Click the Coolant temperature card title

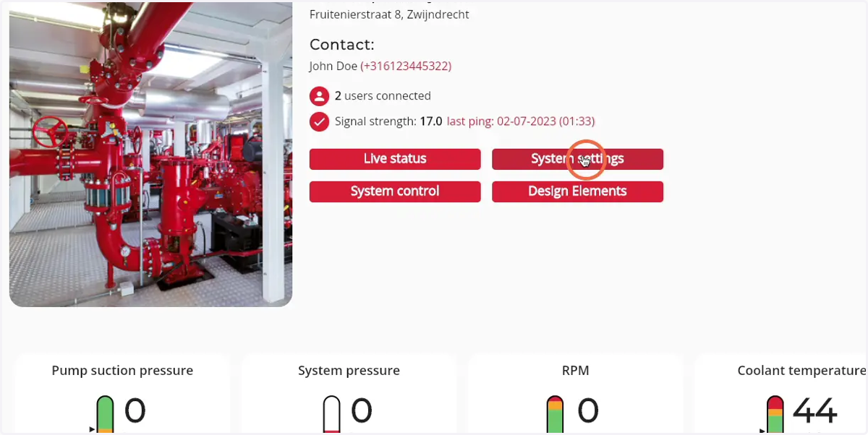801,371
